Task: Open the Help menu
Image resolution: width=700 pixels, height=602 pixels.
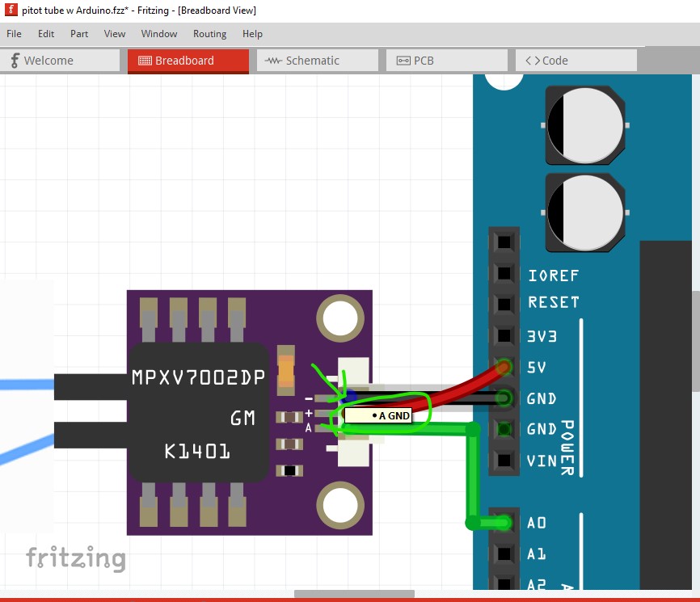Action: (252, 34)
